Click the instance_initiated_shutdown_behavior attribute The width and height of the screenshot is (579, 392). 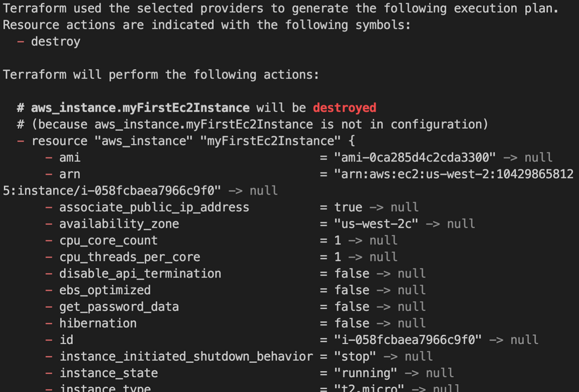[x=186, y=356]
